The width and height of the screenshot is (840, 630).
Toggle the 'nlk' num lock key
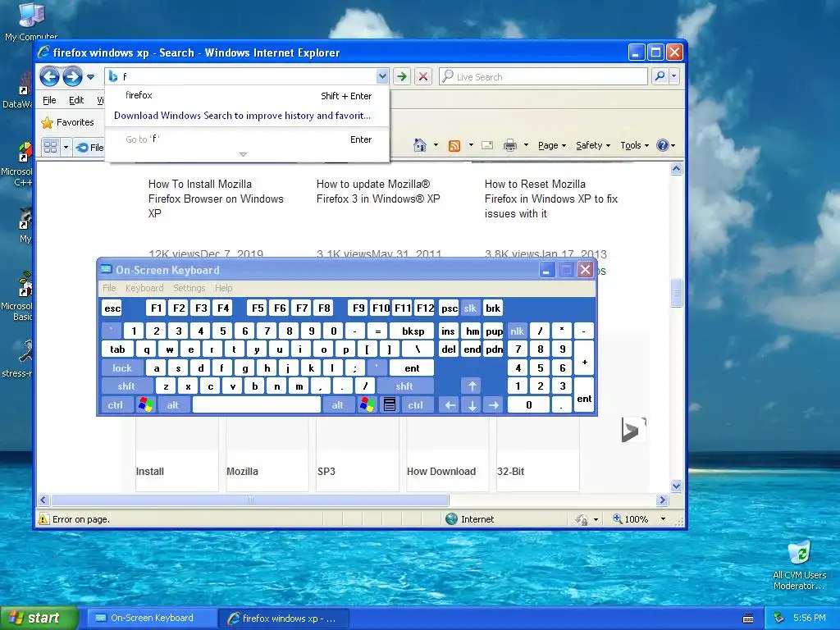click(x=517, y=331)
